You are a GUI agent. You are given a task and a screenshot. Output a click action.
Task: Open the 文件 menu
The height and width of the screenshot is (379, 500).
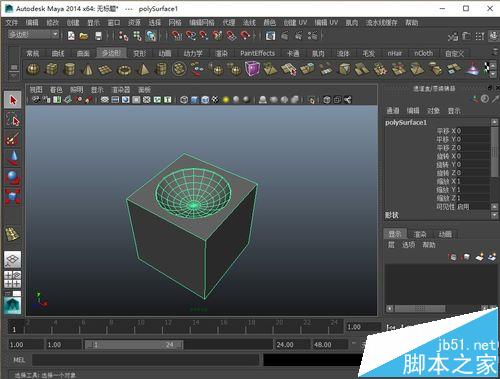[x=12, y=23]
